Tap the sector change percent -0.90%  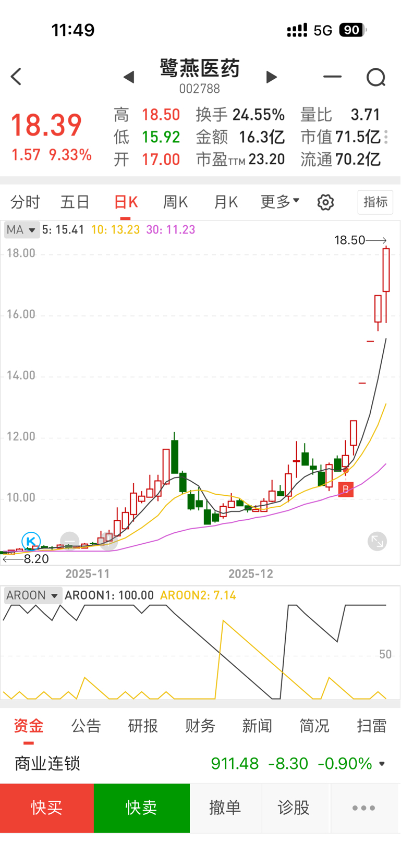click(x=345, y=764)
